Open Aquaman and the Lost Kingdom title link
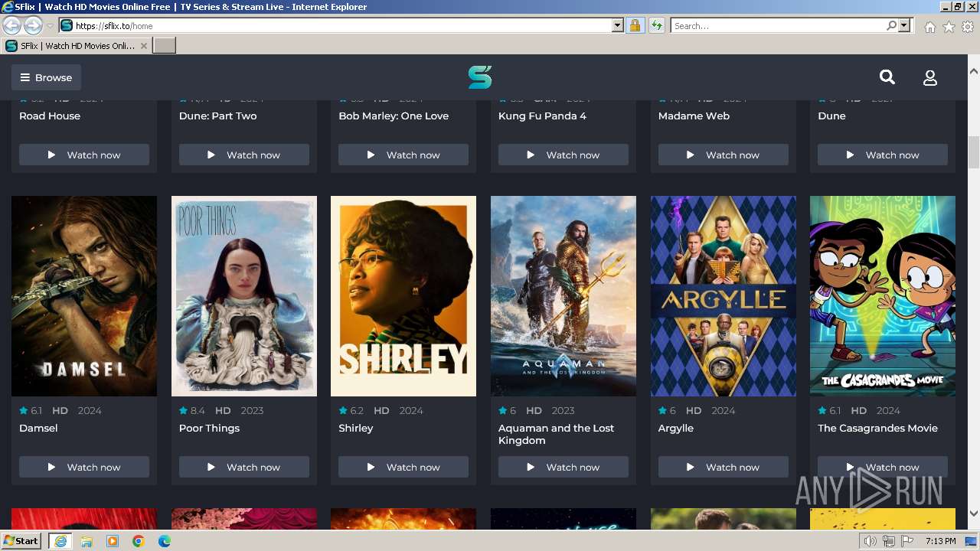The image size is (980, 551). point(557,435)
